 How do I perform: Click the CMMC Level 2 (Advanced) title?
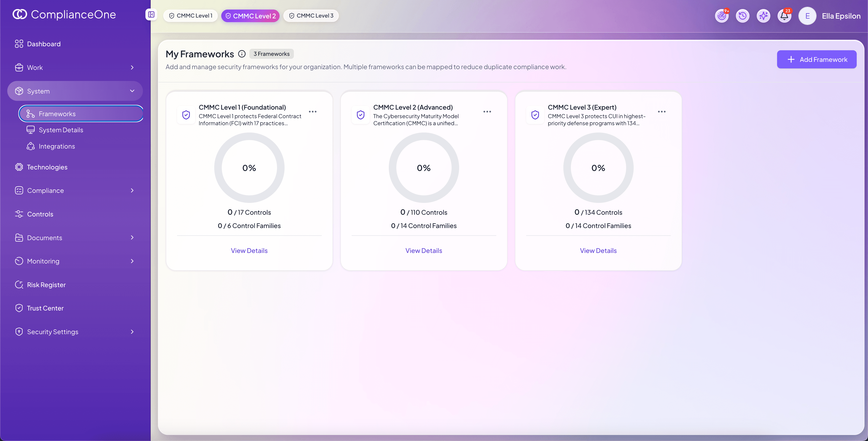(x=413, y=107)
